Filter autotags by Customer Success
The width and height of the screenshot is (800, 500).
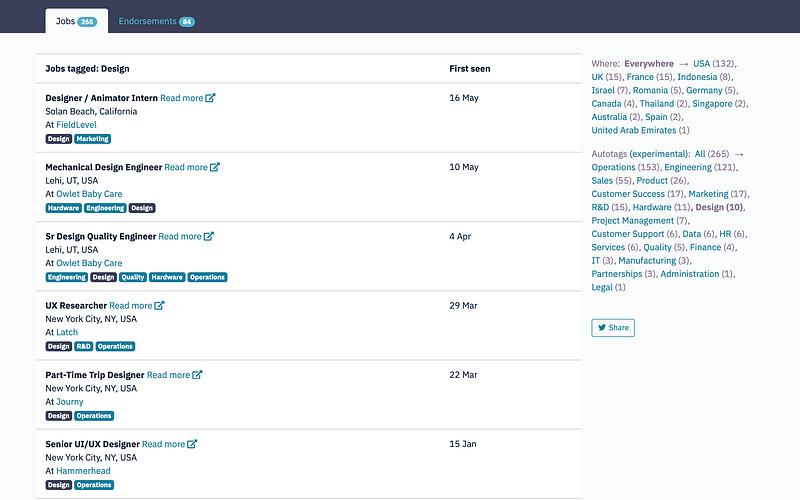(628, 194)
